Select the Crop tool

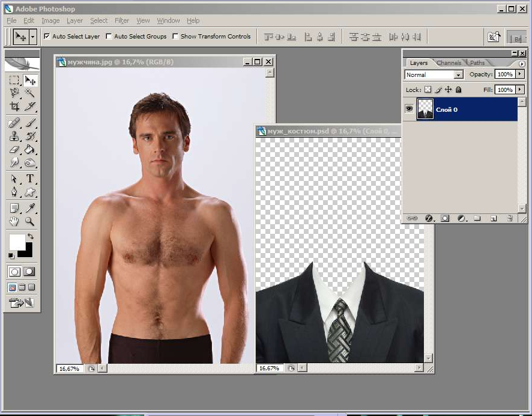[14, 106]
